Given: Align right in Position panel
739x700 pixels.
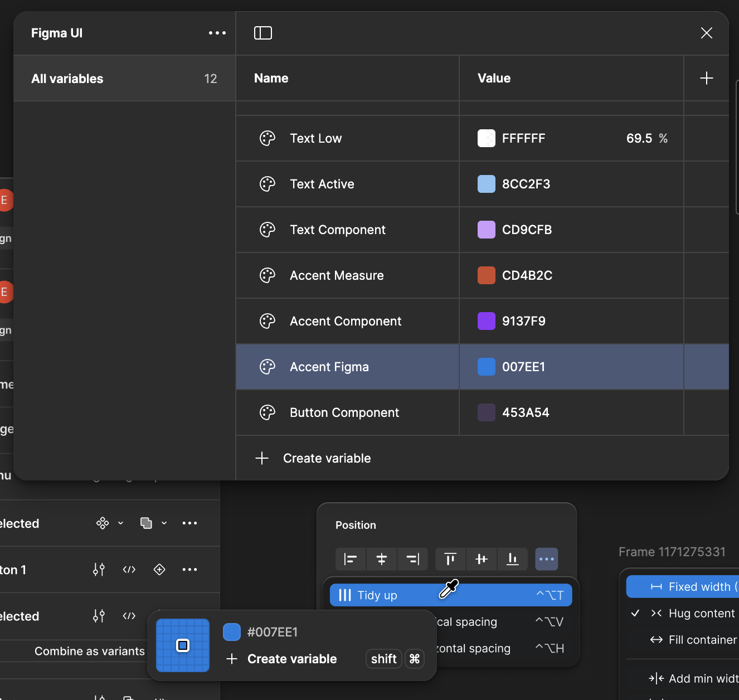Looking at the screenshot, I should [x=413, y=559].
